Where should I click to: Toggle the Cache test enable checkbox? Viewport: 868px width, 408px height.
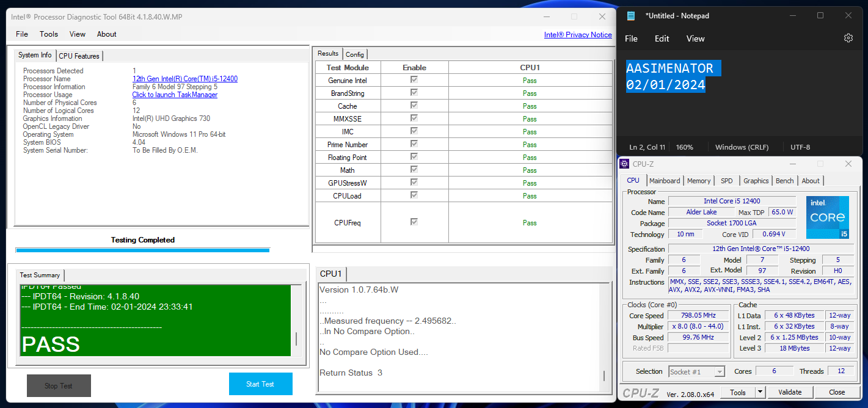[x=414, y=106]
